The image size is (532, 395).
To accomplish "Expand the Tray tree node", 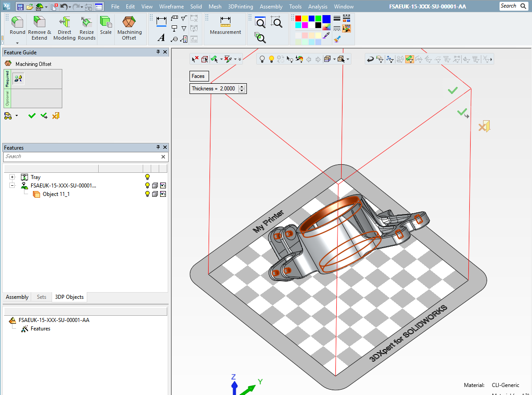I will [x=12, y=177].
